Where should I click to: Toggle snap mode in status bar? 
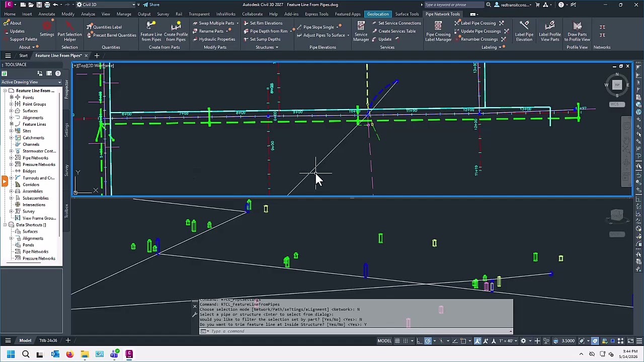(406, 341)
